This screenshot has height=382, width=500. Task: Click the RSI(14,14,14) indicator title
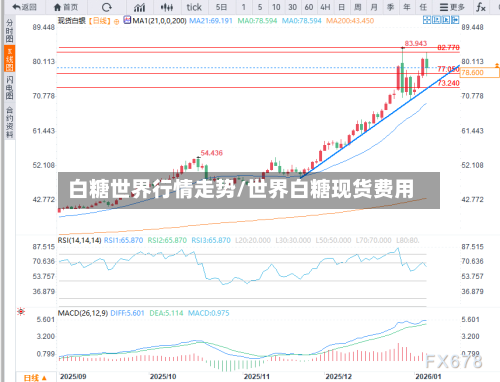pyautogui.click(x=80, y=240)
